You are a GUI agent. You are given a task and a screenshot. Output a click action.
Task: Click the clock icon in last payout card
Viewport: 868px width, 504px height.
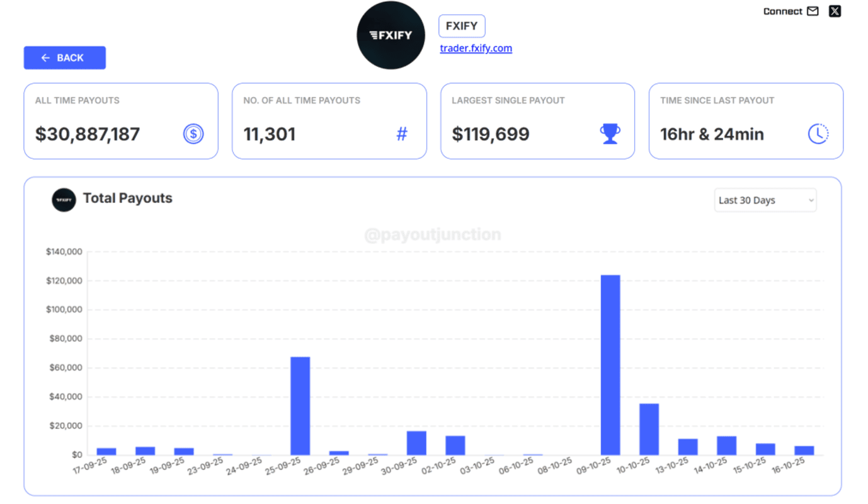click(x=818, y=134)
